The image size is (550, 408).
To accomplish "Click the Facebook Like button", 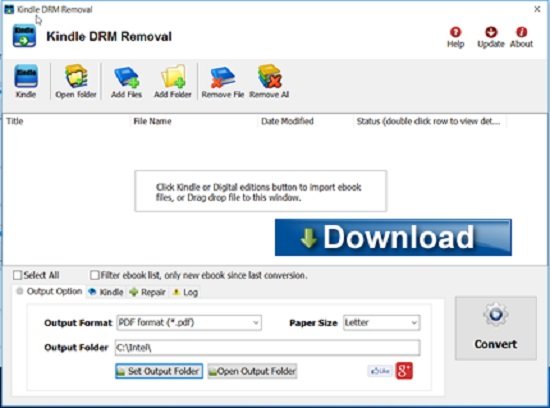I will pyautogui.click(x=380, y=371).
